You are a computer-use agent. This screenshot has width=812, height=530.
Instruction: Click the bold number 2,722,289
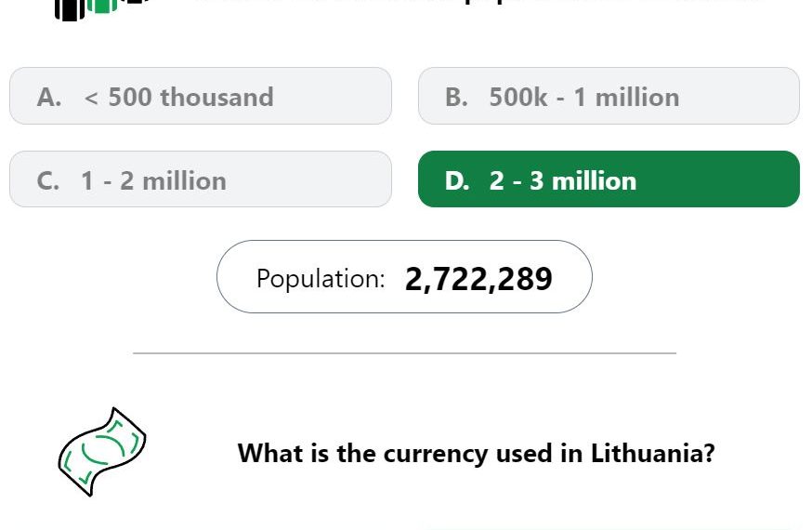click(x=478, y=278)
